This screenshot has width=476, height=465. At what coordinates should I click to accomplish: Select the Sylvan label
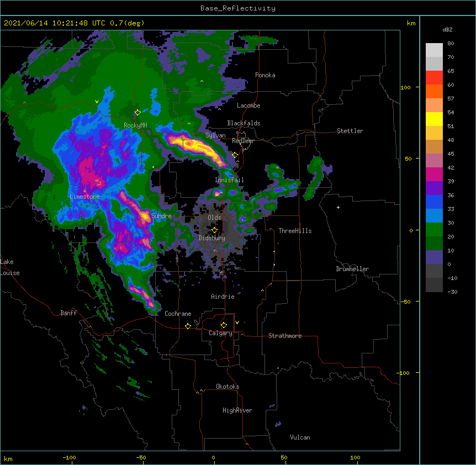(215, 135)
